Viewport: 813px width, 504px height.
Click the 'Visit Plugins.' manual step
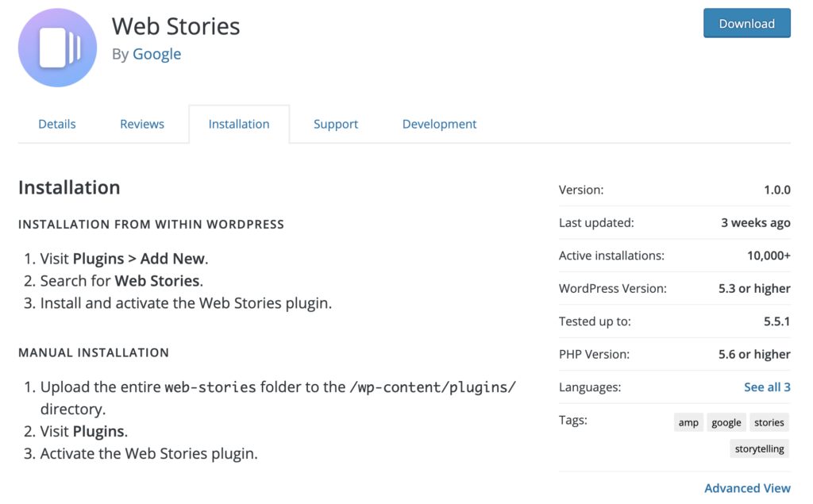[x=84, y=431]
